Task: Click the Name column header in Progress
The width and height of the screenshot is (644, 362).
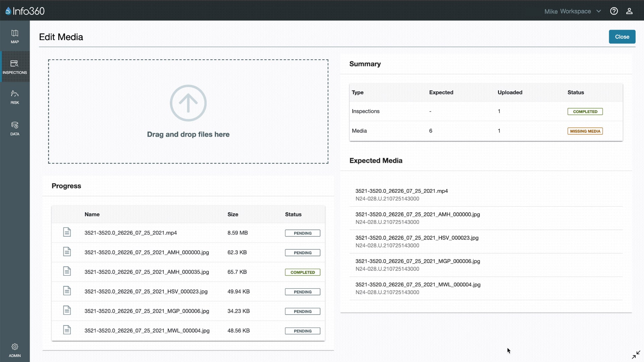Action: (x=92, y=214)
